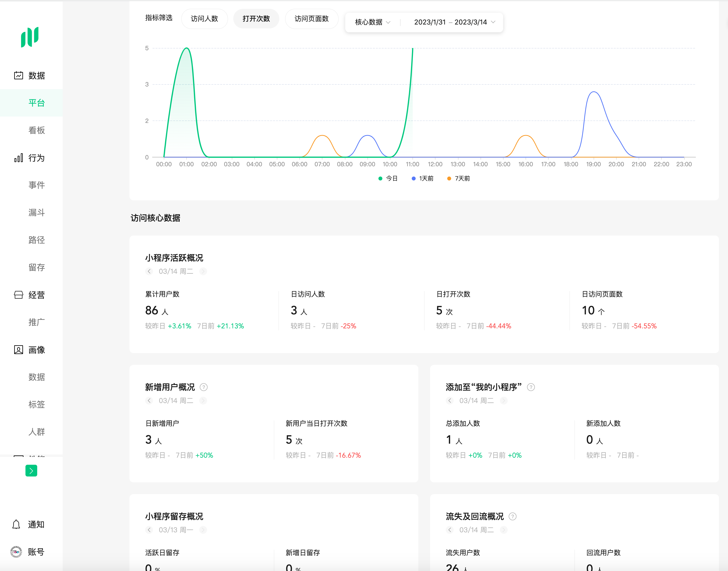Click the green app logo
Screen dimensions: 728x571
coord(30,37)
